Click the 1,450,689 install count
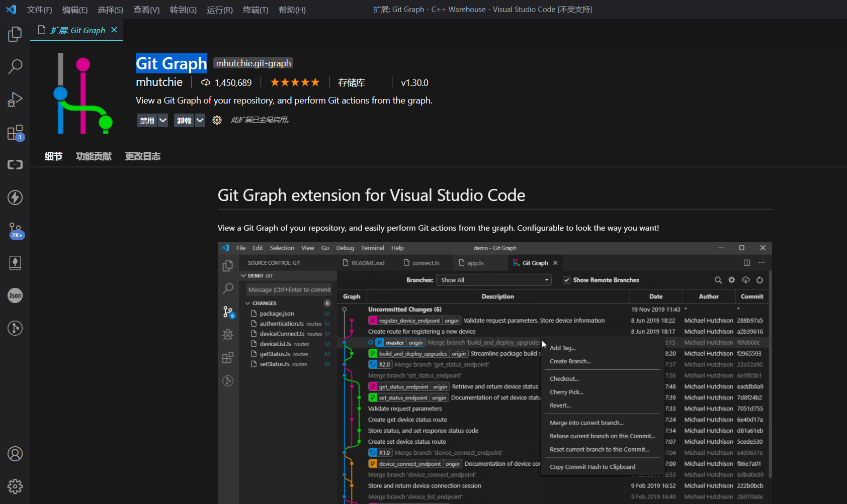This screenshot has width=847, height=504. tap(226, 82)
